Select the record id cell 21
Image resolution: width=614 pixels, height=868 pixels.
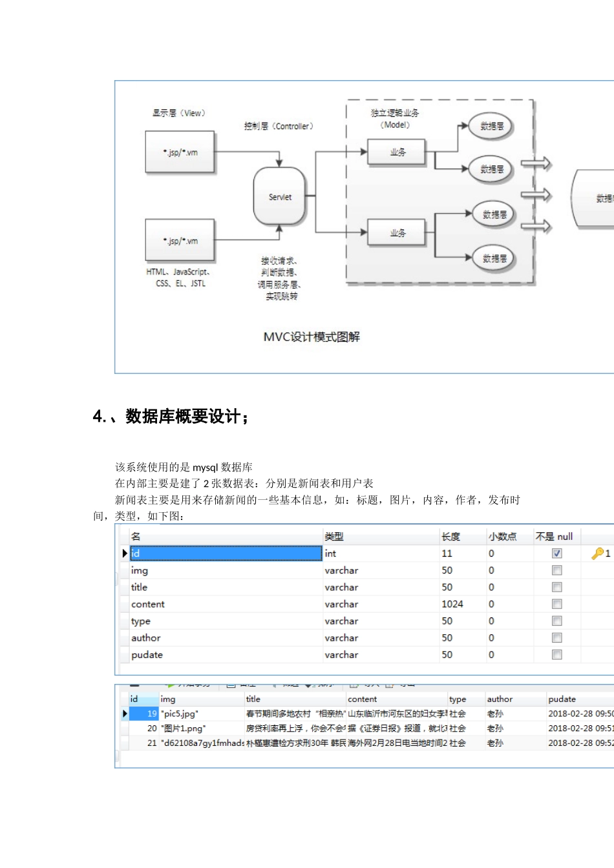tap(144, 743)
